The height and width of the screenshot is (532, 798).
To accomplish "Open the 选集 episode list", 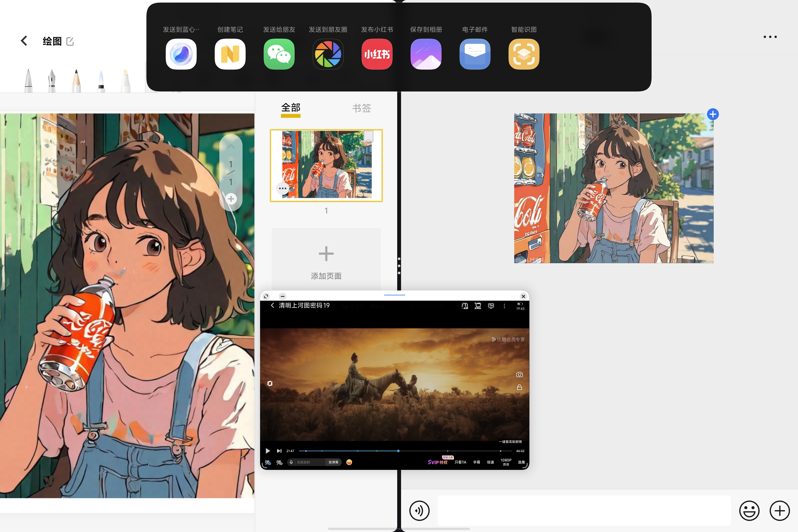I will tap(521, 462).
